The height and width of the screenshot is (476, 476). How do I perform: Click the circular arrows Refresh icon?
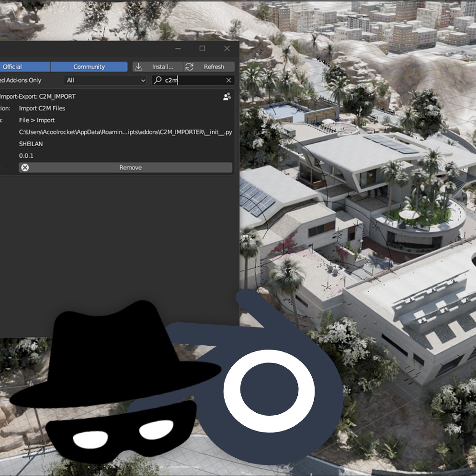pyautogui.click(x=190, y=67)
